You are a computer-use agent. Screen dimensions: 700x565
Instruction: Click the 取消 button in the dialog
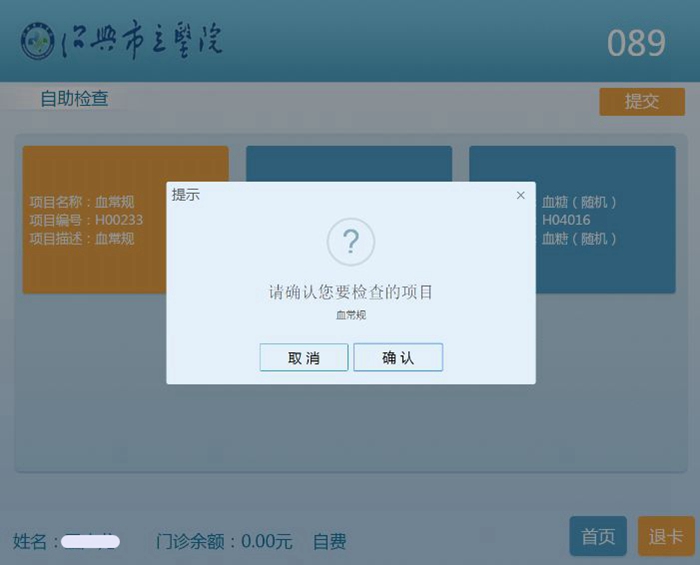[x=304, y=357]
